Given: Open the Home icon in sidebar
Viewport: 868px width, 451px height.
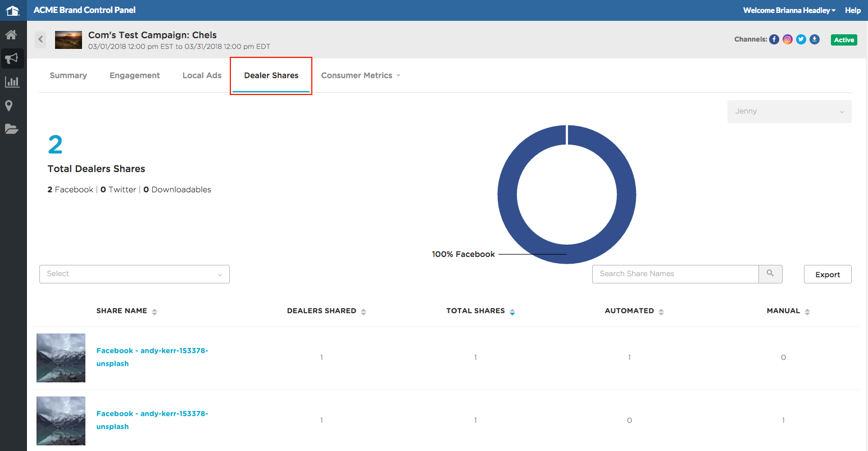Looking at the screenshot, I should (x=11, y=35).
